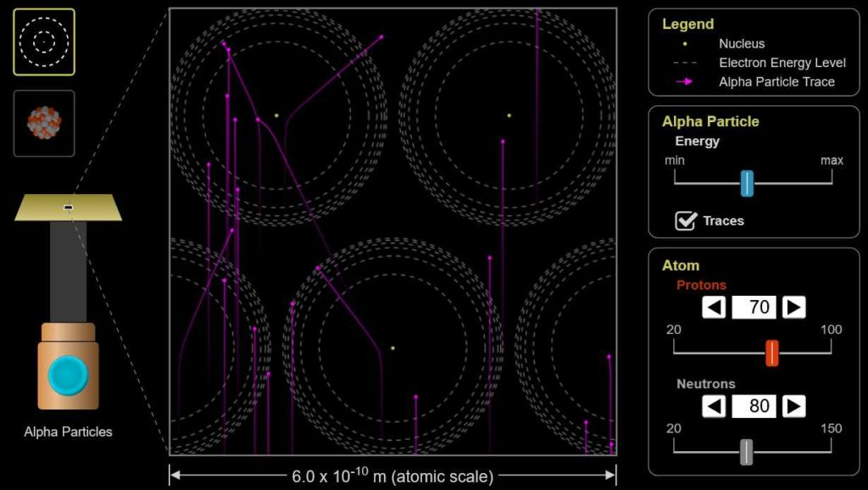The image size is (868, 490).
Task: Decrease neutrons with left arrow
Action: (714, 406)
